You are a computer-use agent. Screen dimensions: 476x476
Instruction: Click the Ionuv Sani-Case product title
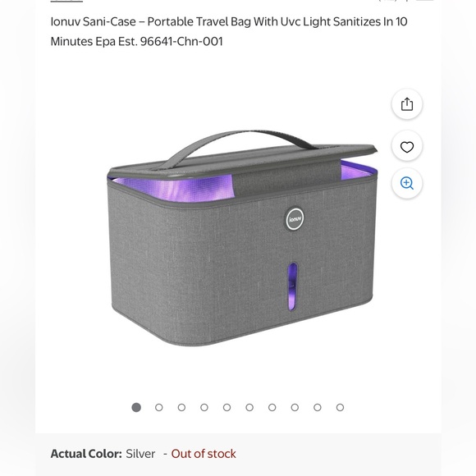coord(229,31)
